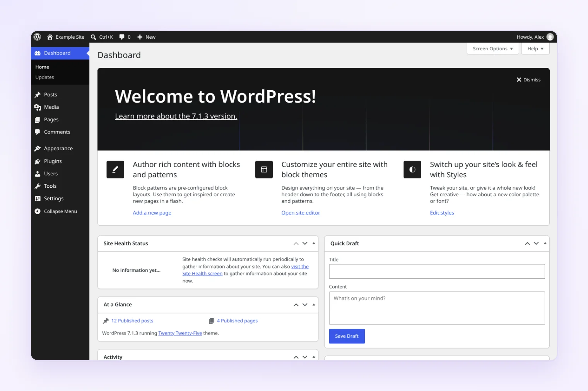This screenshot has height=391, width=588.
Task: Toggle Site Health Status panel collapse
Action: [x=314, y=244]
